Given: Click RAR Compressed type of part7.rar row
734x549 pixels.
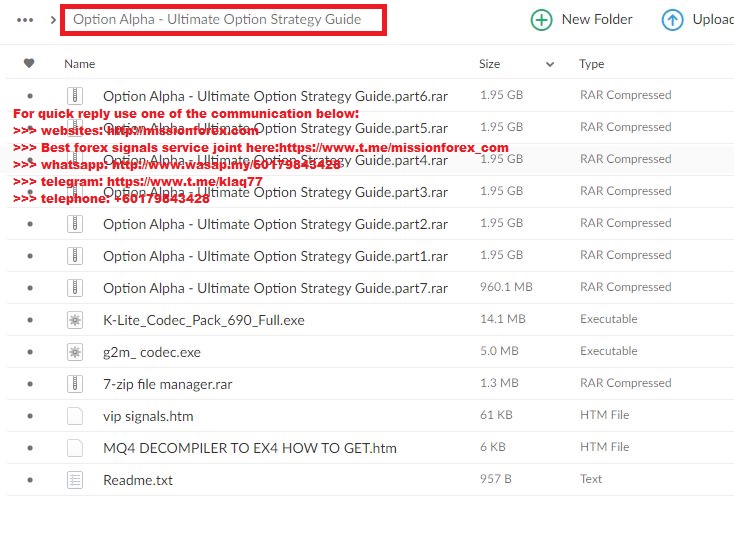Looking at the screenshot, I should (625, 287).
